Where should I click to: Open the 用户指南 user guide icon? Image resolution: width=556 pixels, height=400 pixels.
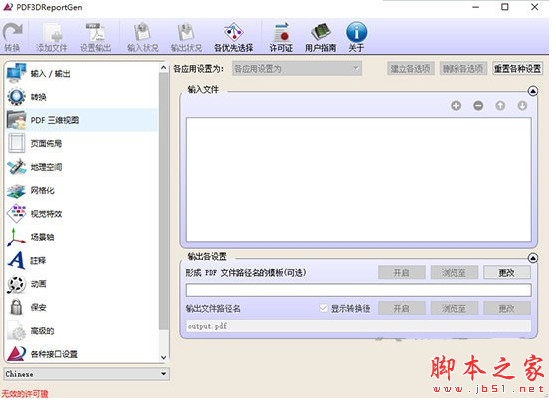coord(321,37)
